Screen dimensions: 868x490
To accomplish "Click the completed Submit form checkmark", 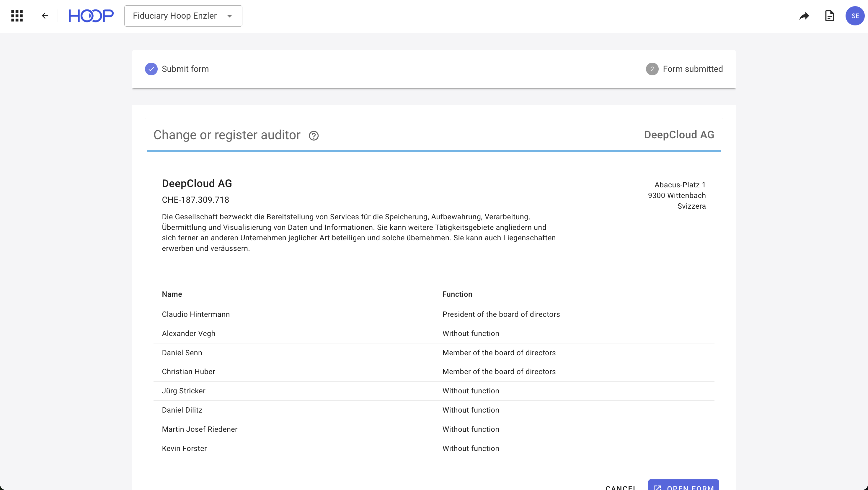I will [x=151, y=69].
